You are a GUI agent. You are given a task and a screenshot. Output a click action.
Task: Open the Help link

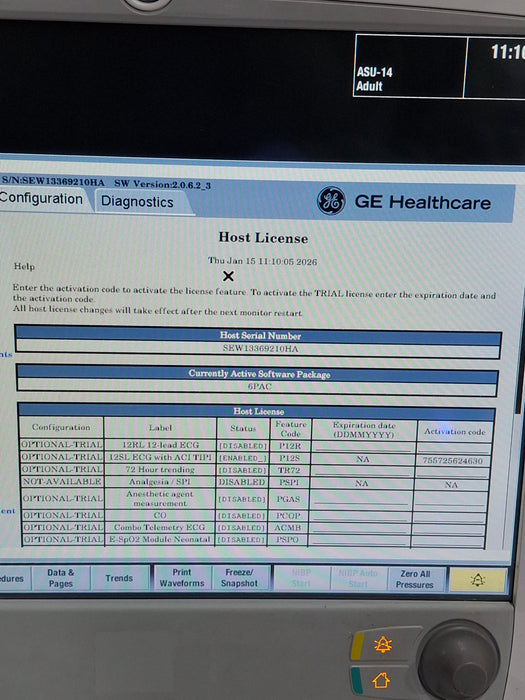pos(24,267)
